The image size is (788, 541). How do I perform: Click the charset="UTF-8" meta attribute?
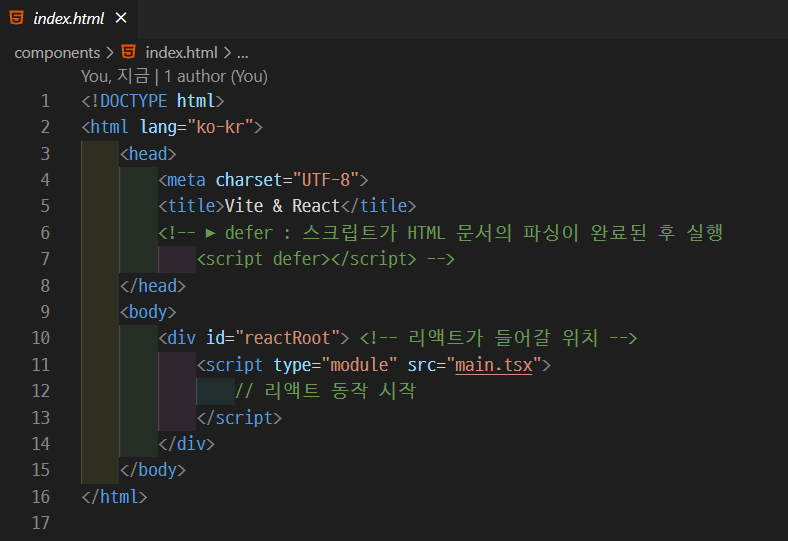[287, 180]
